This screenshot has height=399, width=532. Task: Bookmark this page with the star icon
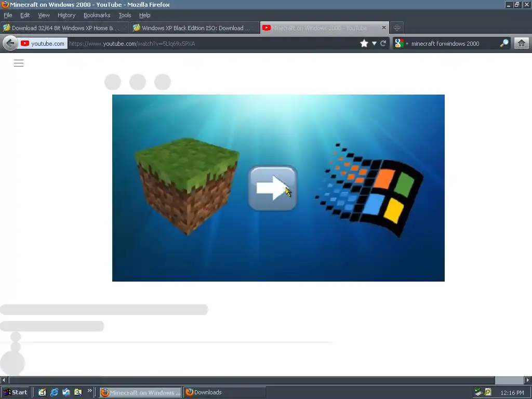click(364, 44)
